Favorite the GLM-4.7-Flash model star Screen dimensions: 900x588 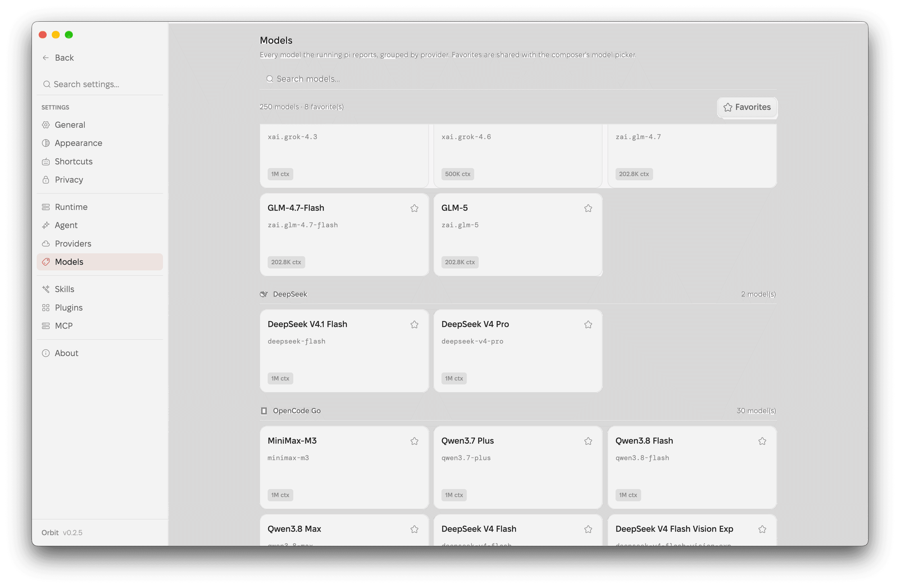click(x=414, y=208)
